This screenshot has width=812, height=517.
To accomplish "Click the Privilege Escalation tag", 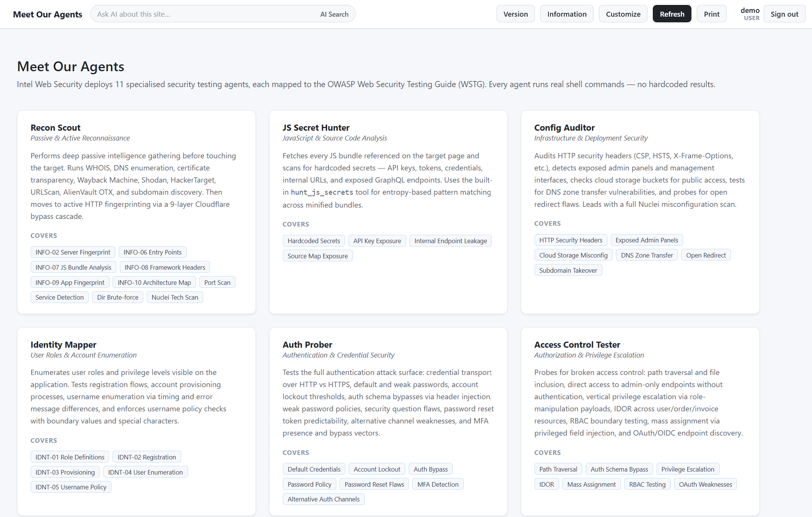I will click(x=688, y=469).
